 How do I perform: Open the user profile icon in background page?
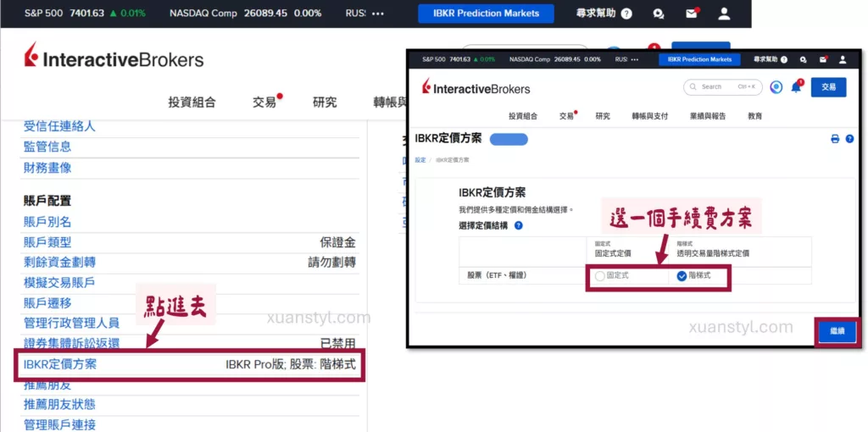[724, 14]
